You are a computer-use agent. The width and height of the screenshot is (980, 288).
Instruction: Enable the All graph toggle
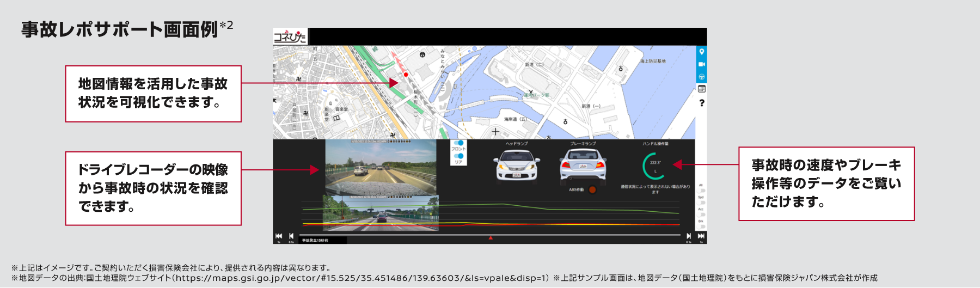[702, 191]
